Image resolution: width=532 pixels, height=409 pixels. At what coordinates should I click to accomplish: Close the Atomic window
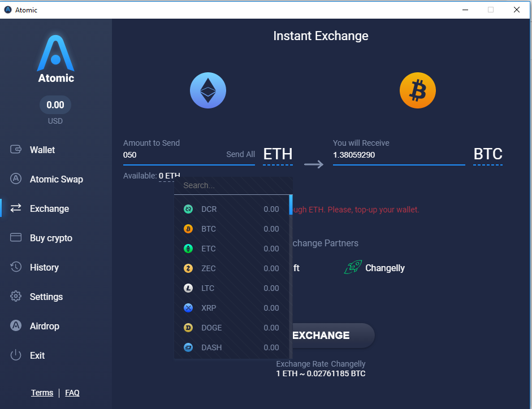[x=516, y=10]
